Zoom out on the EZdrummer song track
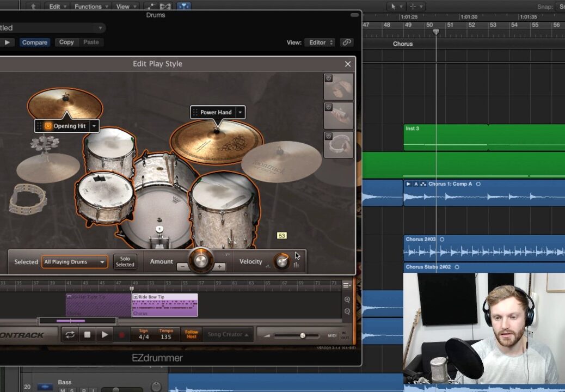The width and height of the screenshot is (565, 392). [347, 311]
